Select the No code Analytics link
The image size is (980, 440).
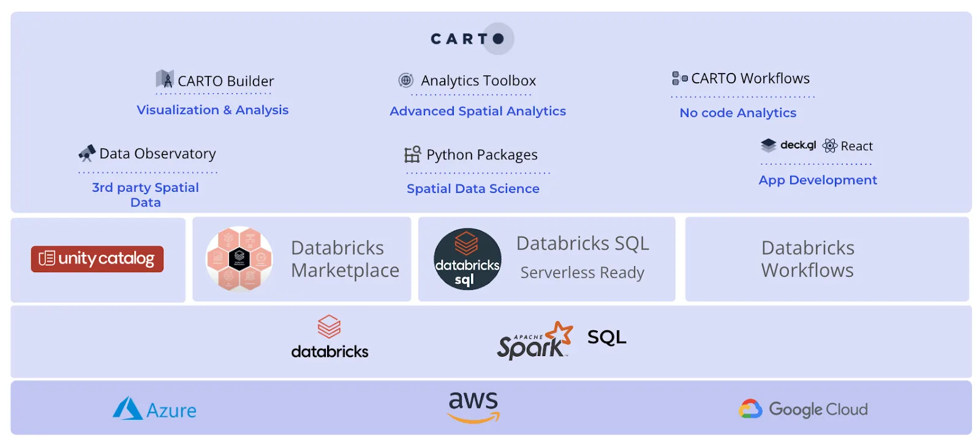[737, 113]
